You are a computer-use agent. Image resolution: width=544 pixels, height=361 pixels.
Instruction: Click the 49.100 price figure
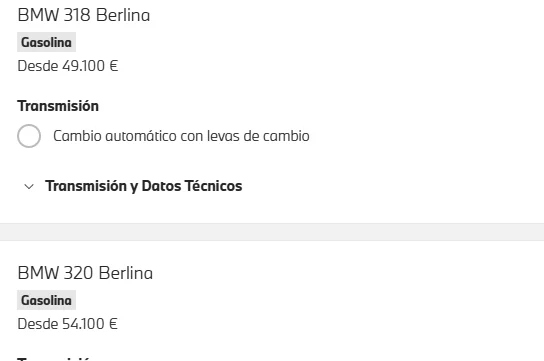tap(83, 66)
